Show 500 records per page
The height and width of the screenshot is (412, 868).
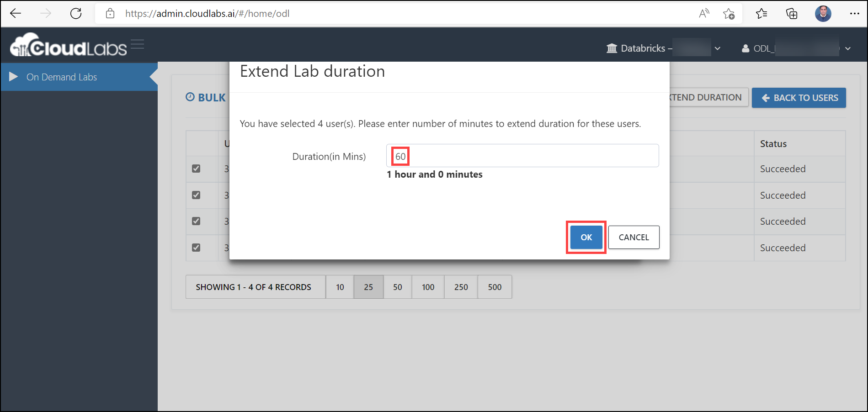(x=495, y=287)
